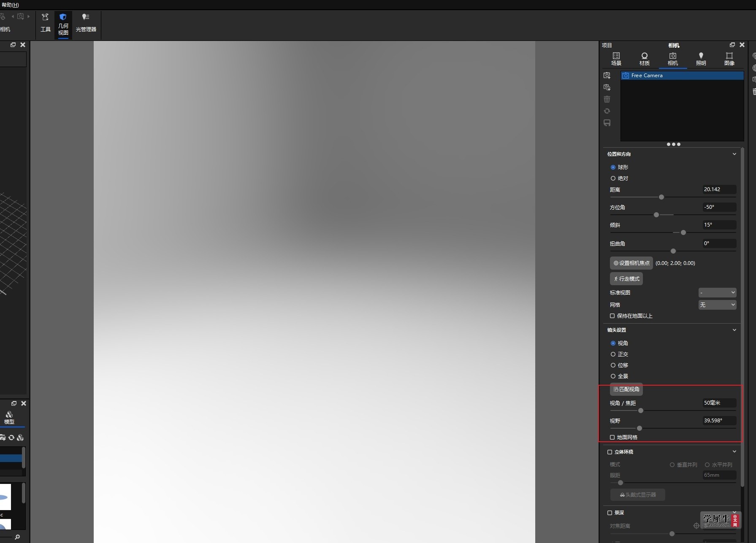Image resolution: width=756 pixels, height=543 pixels.
Task: Switch to the 照明 lighting tab
Action: pos(701,59)
